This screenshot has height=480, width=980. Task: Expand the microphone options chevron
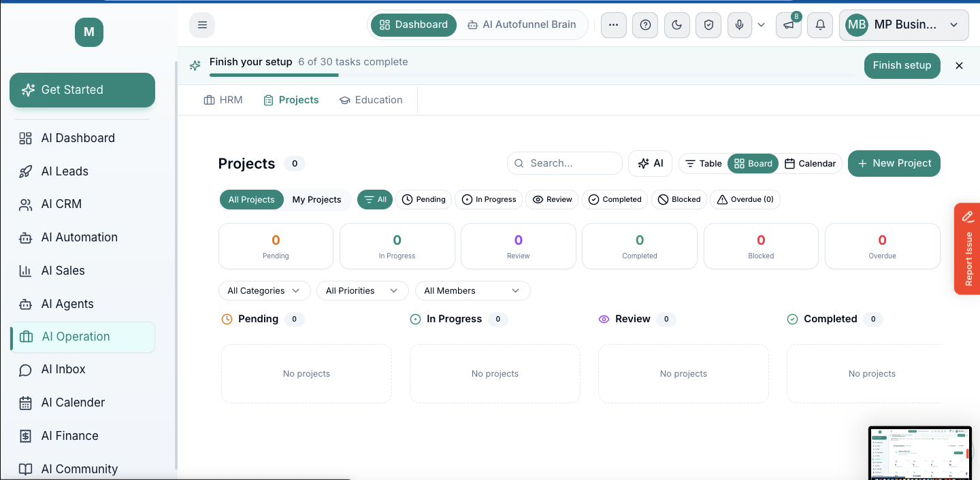tap(762, 25)
